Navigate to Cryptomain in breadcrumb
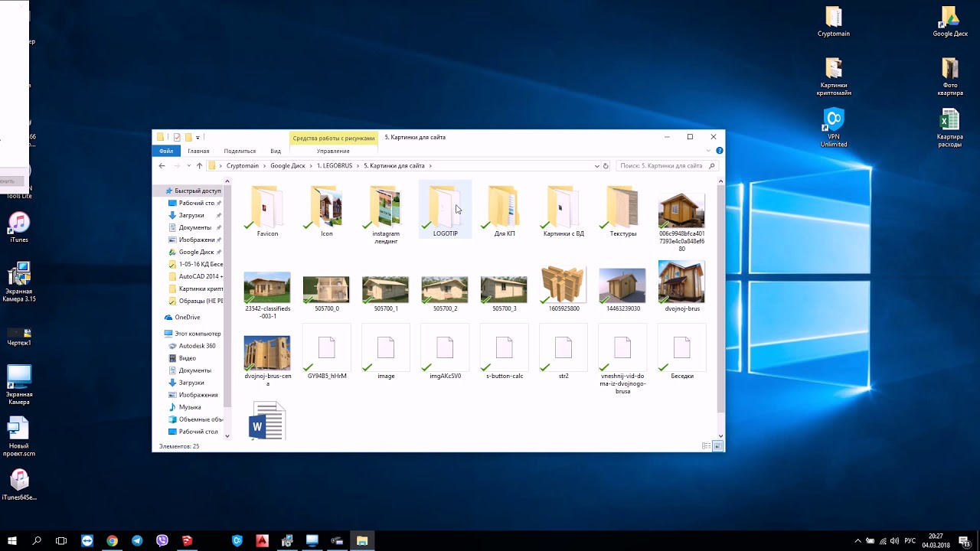Screen dimensions: 980x551 pos(243,166)
